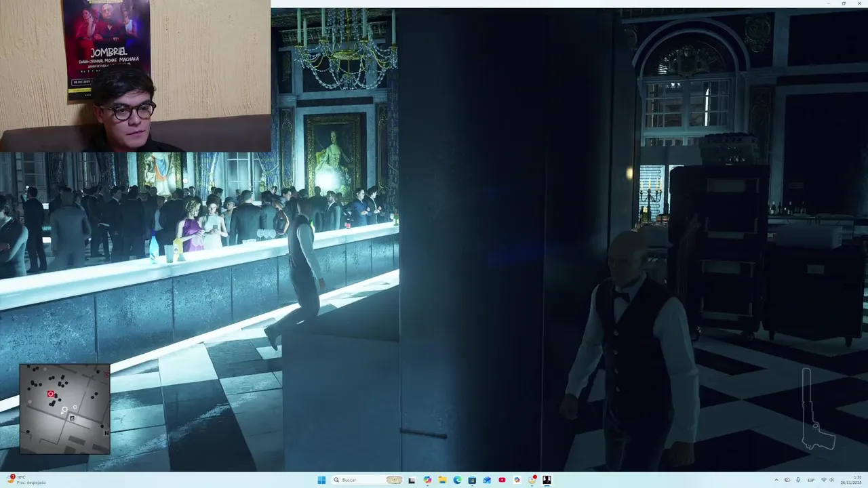Switch to the Hitman game icon in the taskbar
The image size is (868, 488).
[547, 480]
